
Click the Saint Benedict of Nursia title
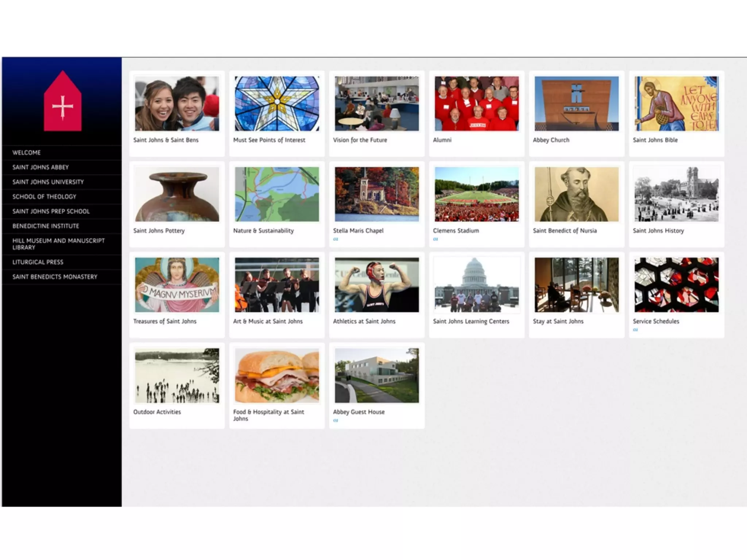click(565, 230)
